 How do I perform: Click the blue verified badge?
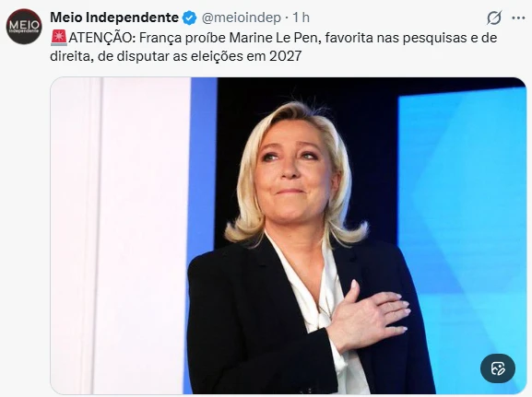[189, 18]
